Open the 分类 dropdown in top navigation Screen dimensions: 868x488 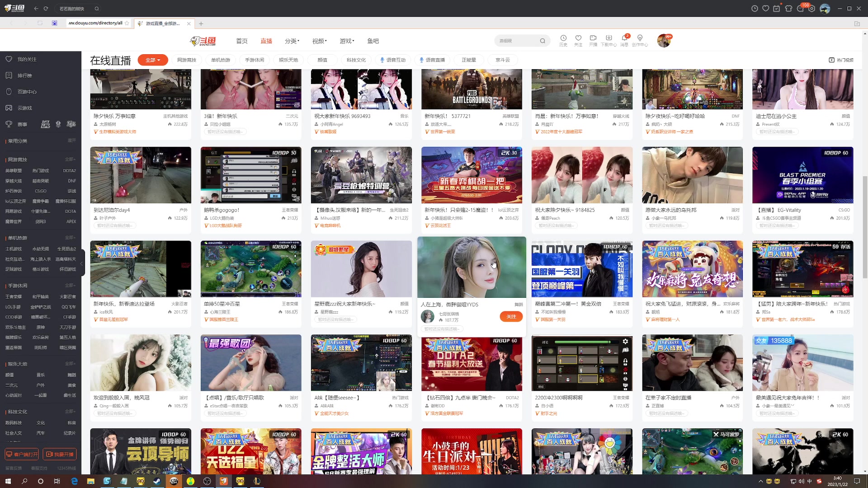(292, 41)
